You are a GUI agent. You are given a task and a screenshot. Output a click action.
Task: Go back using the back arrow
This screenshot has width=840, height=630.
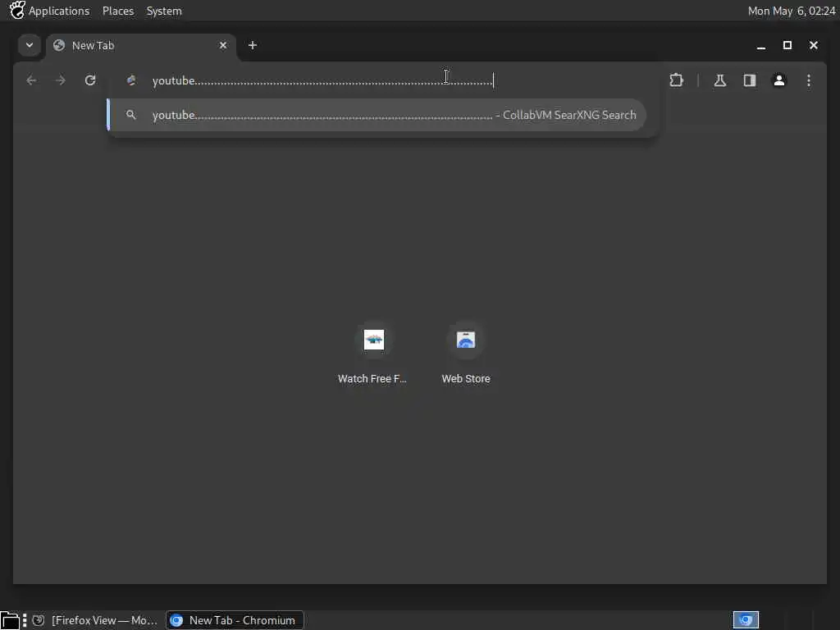click(32, 80)
